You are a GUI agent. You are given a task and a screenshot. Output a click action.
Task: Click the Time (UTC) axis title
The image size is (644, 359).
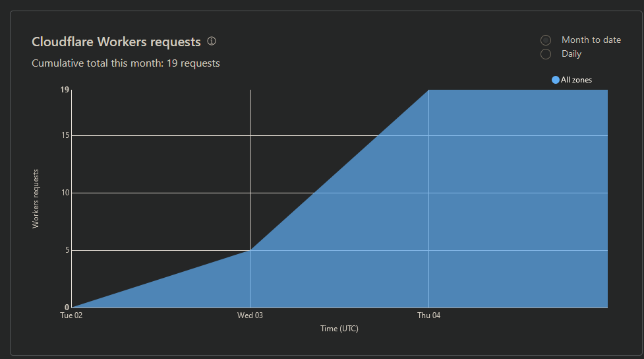pyautogui.click(x=339, y=329)
